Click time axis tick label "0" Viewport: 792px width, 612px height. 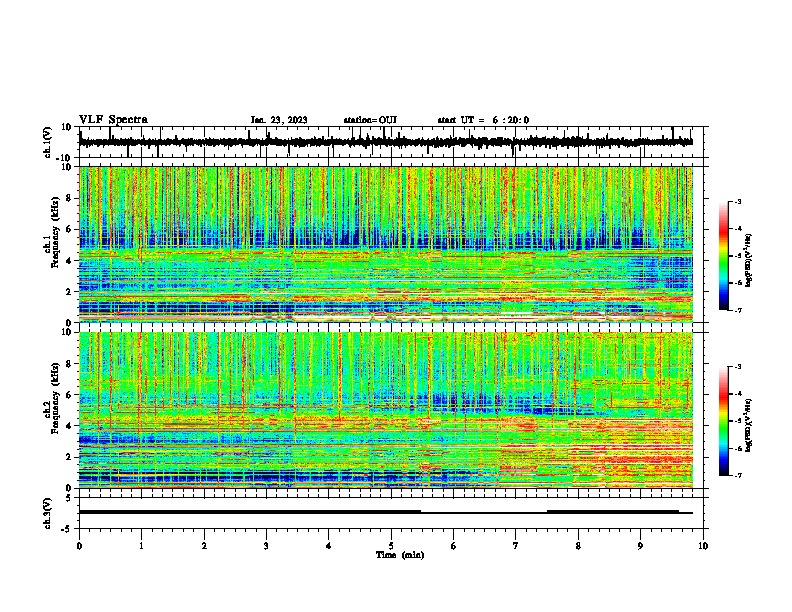pyautogui.click(x=79, y=546)
